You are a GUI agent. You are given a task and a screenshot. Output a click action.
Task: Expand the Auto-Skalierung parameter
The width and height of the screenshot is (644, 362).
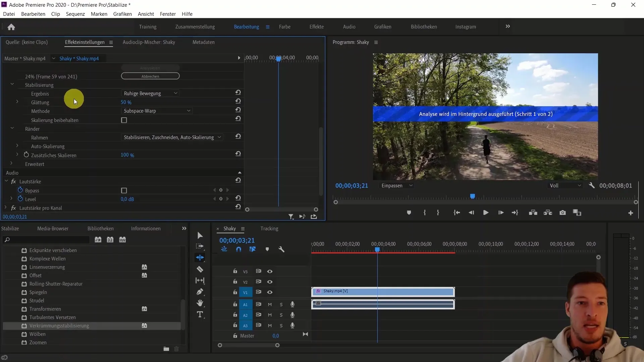[17, 146]
